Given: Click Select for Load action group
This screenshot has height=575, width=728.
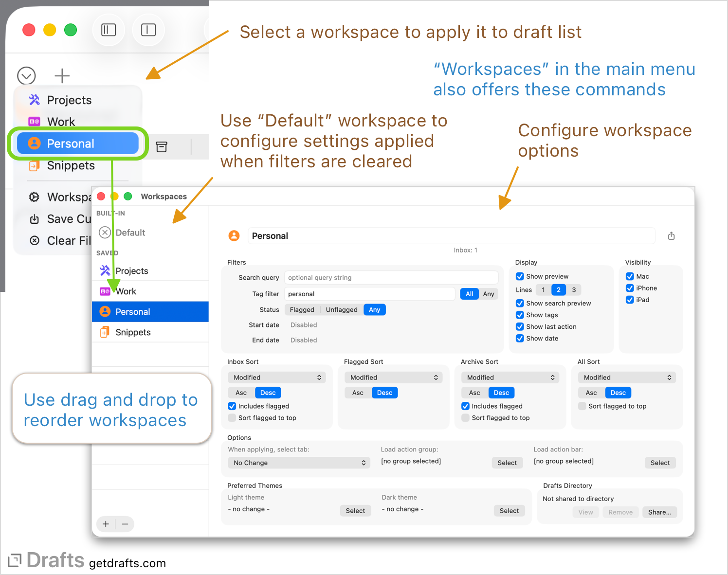Looking at the screenshot, I should point(507,463).
